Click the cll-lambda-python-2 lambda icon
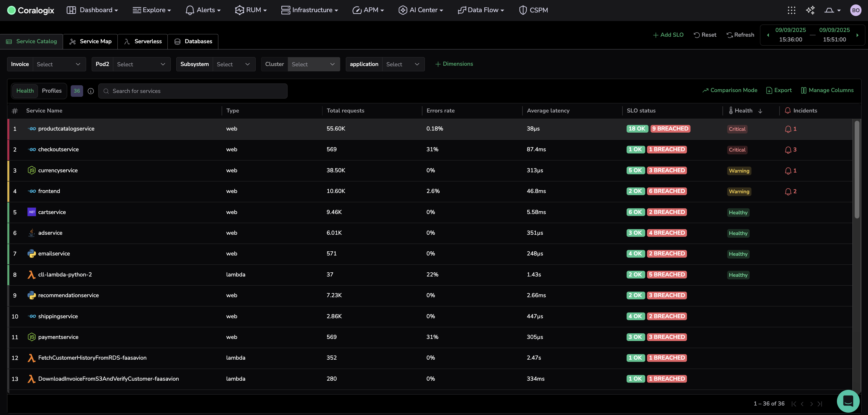Image resolution: width=868 pixels, height=415 pixels. click(x=31, y=275)
